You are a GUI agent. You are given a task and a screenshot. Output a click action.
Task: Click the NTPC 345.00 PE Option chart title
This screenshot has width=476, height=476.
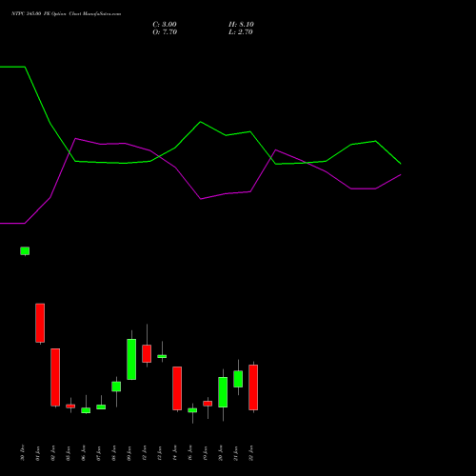pyautogui.click(x=66, y=14)
